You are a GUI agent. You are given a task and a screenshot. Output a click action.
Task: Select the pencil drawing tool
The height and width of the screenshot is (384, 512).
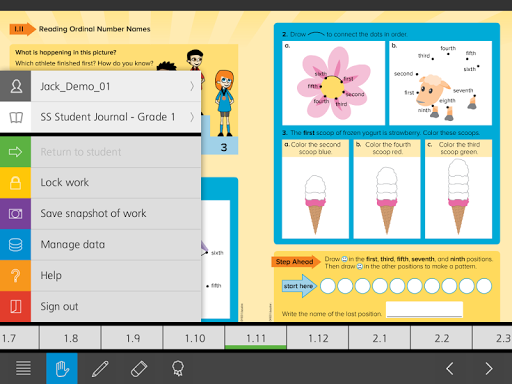(100, 368)
